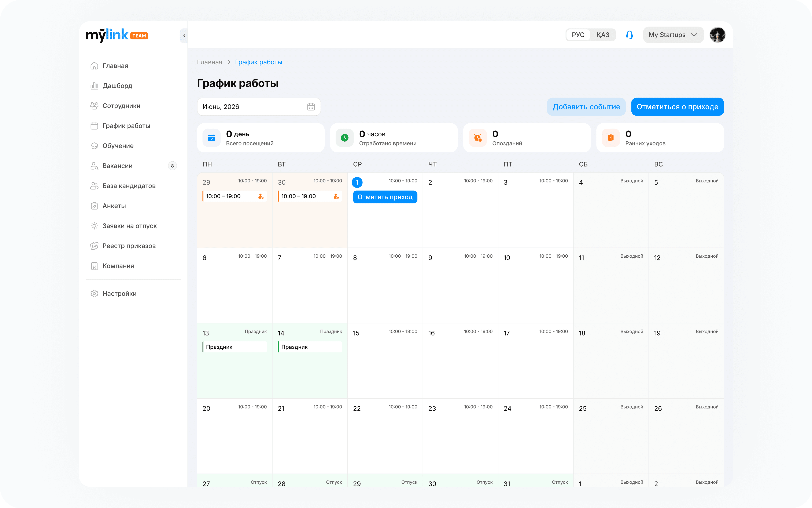Collapse the sidebar with the chevron button

pyautogui.click(x=184, y=36)
